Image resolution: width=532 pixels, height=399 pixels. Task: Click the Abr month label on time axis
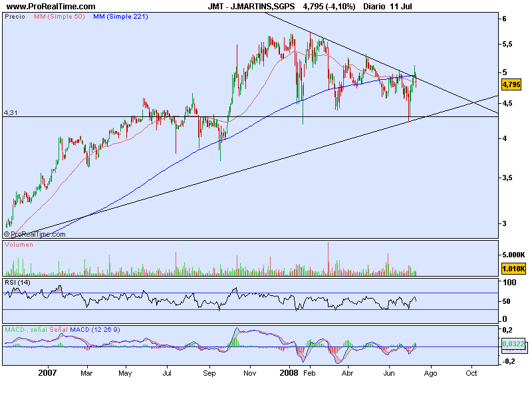[347, 373]
